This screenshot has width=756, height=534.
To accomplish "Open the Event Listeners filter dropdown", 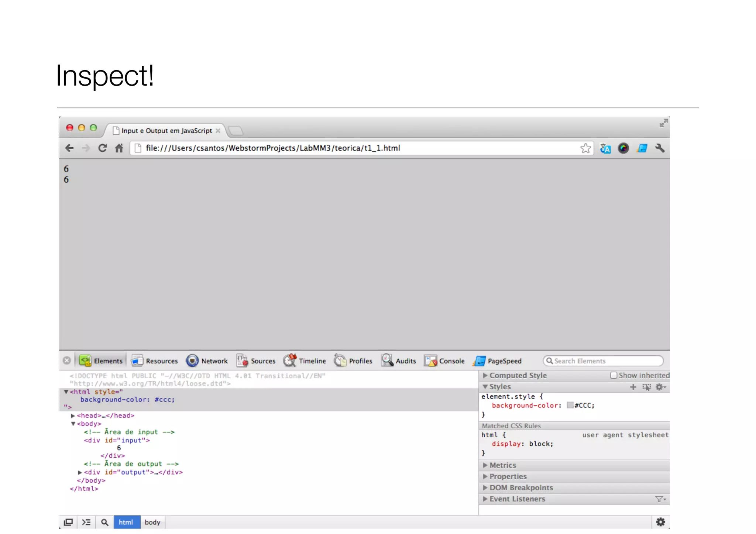I will (x=660, y=499).
